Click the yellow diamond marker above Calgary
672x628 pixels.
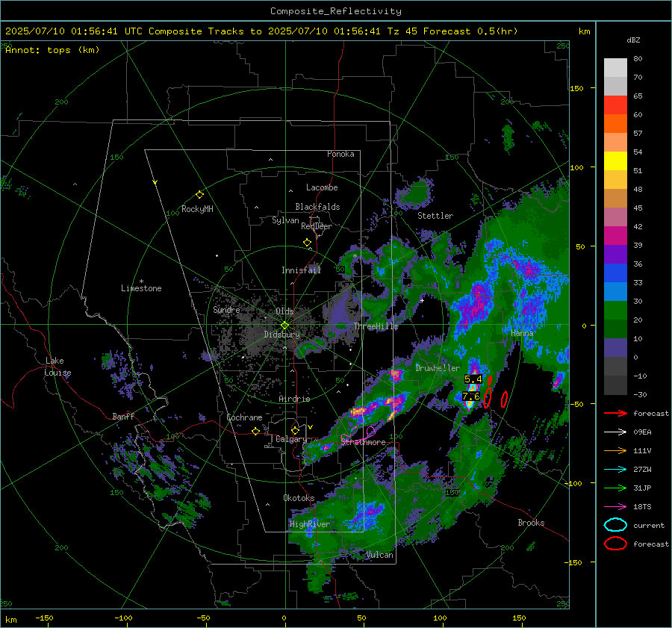click(295, 430)
